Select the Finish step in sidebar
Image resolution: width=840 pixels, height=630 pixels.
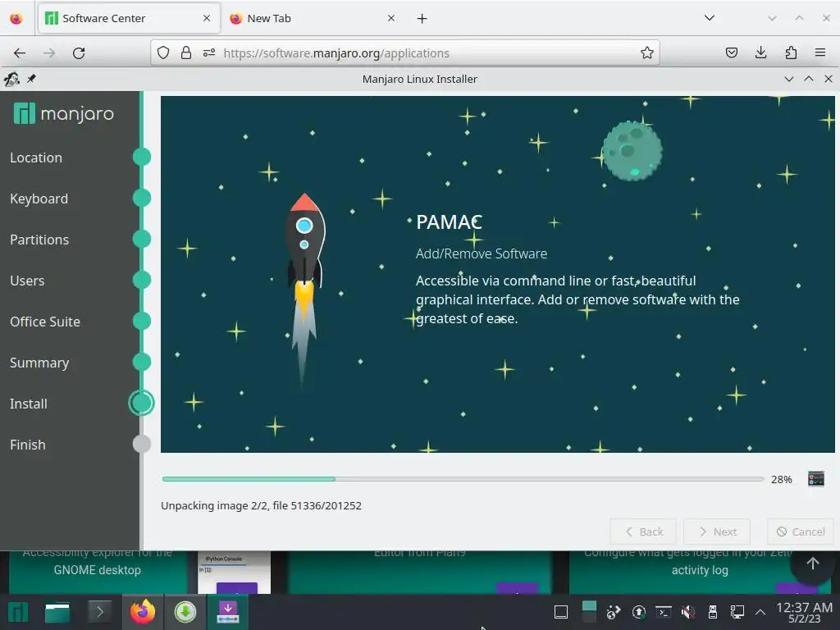click(27, 445)
